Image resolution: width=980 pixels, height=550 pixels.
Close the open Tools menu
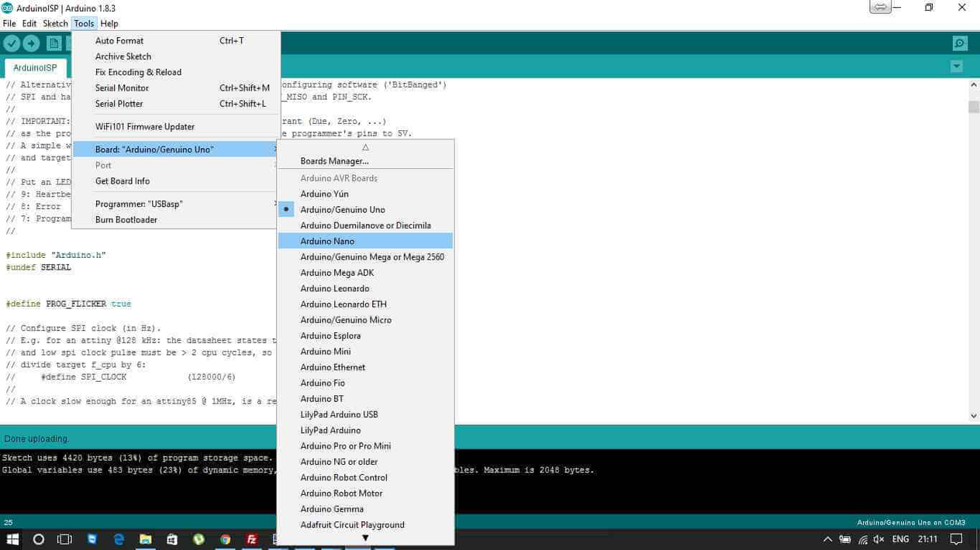84,24
